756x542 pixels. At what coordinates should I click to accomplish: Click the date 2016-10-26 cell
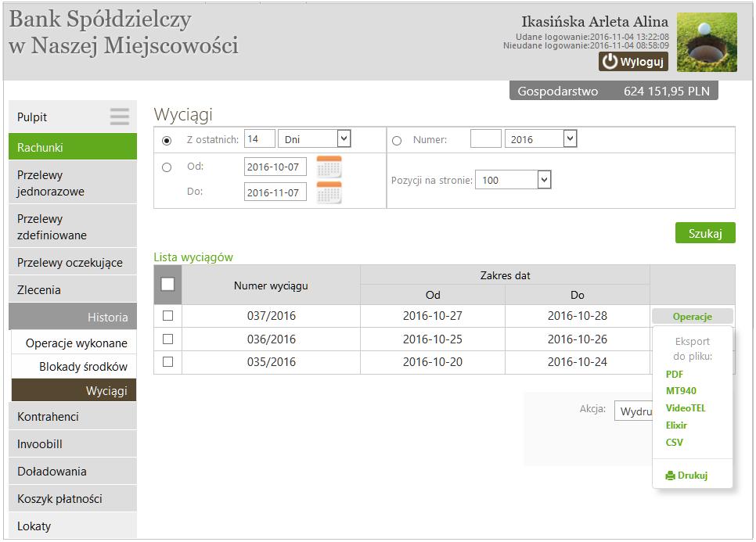click(x=577, y=339)
